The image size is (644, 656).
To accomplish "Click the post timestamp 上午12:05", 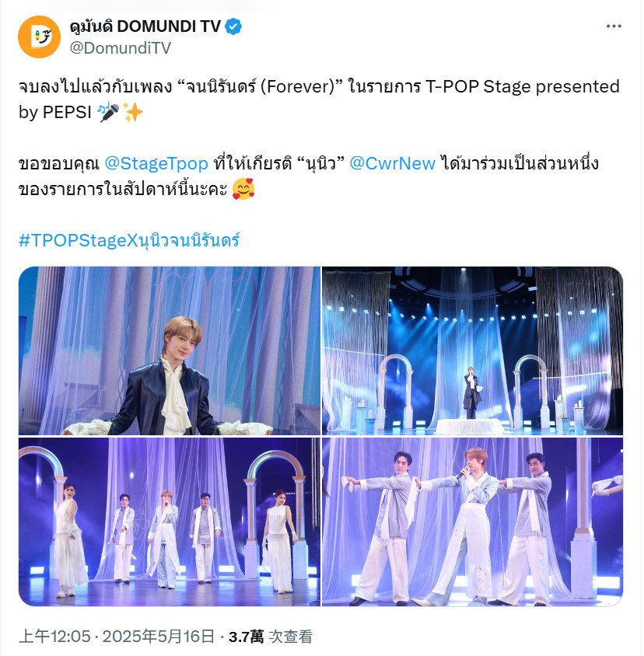I will click(x=54, y=637).
